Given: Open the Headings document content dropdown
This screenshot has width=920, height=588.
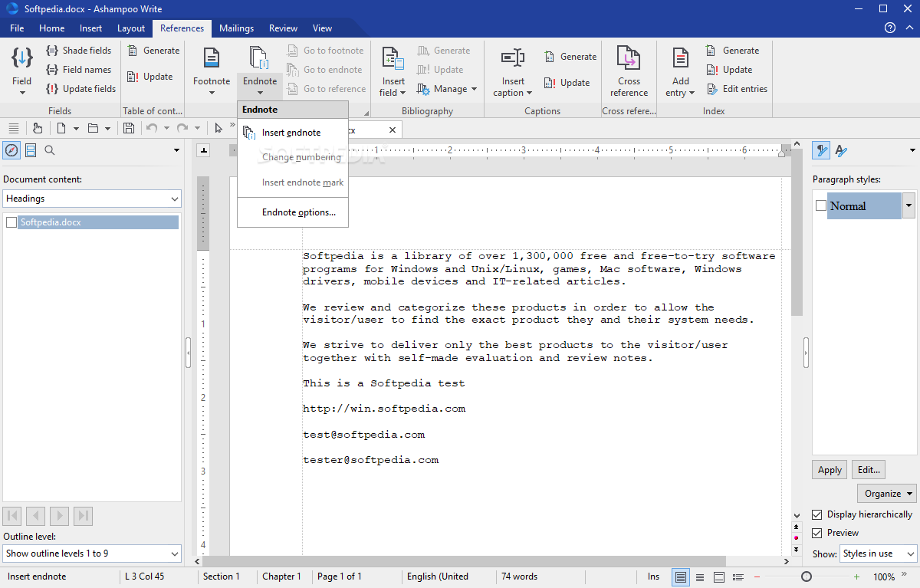Looking at the screenshot, I should pyautogui.click(x=92, y=199).
